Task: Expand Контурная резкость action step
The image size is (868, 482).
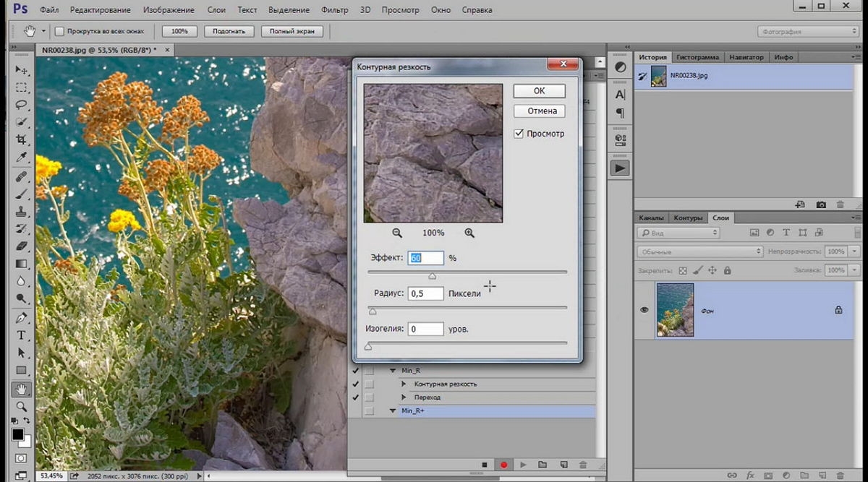Action: point(404,384)
